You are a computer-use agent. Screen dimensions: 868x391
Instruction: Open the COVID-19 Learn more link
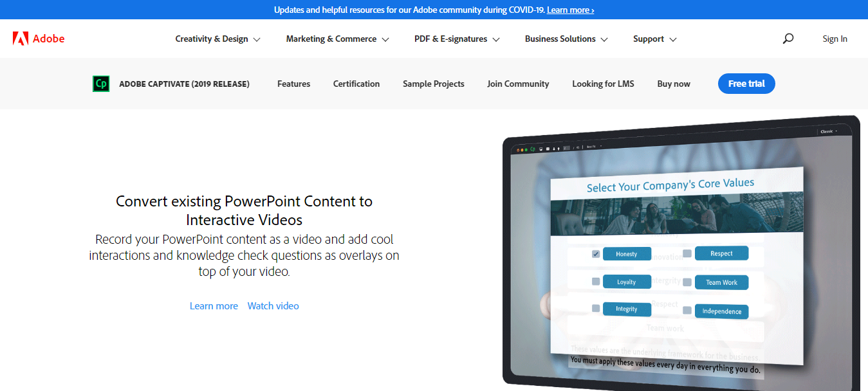(x=570, y=10)
